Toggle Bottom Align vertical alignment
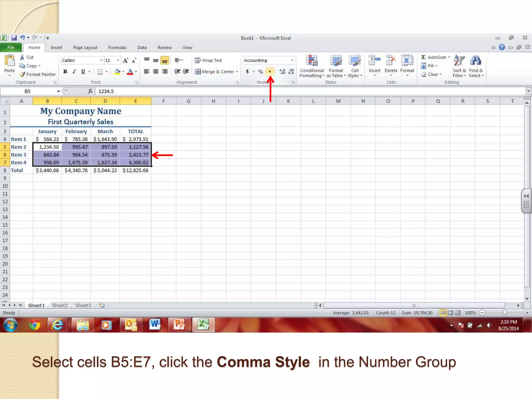The height and width of the screenshot is (399, 532). point(164,61)
